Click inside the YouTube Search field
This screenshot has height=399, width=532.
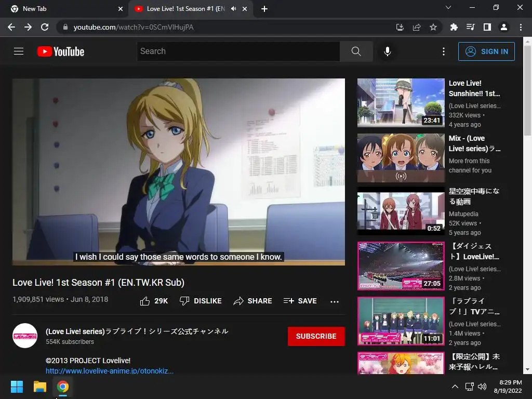tap(238, 51)
